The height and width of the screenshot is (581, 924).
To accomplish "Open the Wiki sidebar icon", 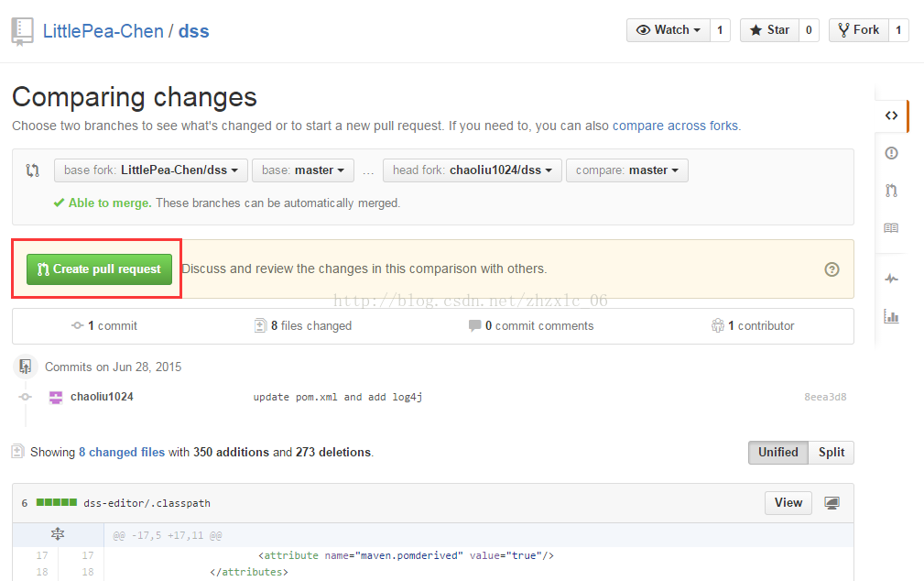I will [x=891, y=227].
